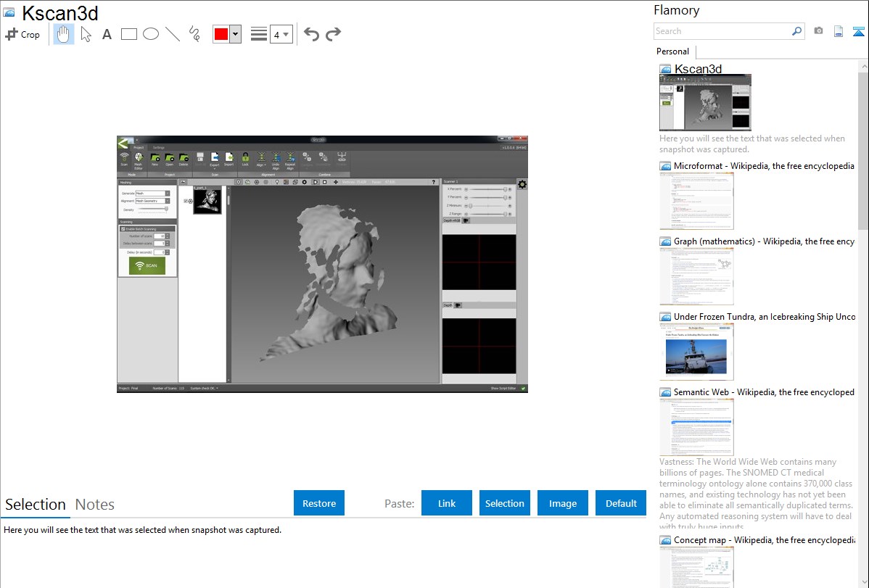Screen dimensions: 869x588
Task: Undo the last annotation
Action: click(x=311, y=34)
